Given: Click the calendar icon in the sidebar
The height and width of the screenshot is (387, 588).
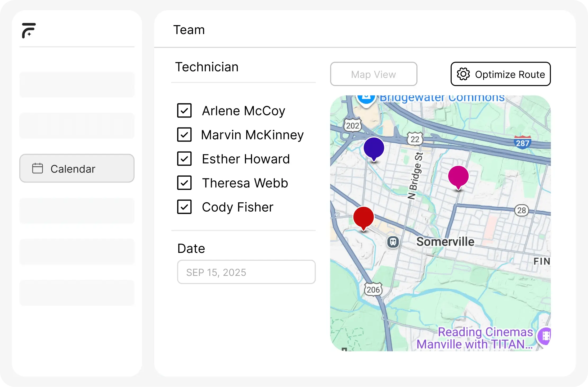Looking at the screenshot, I should point(37,169).
